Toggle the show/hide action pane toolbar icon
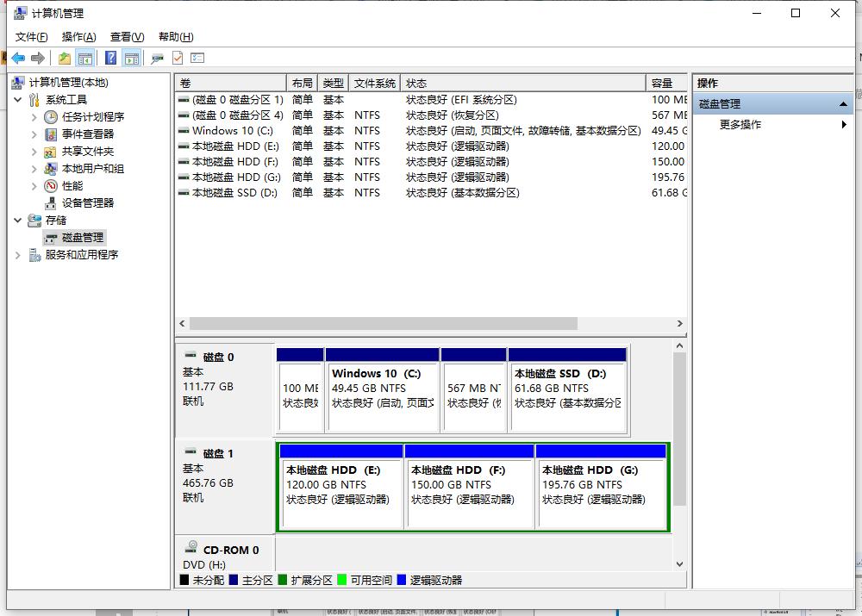Viewport: 862px width, 616px height. pos(131,57)
